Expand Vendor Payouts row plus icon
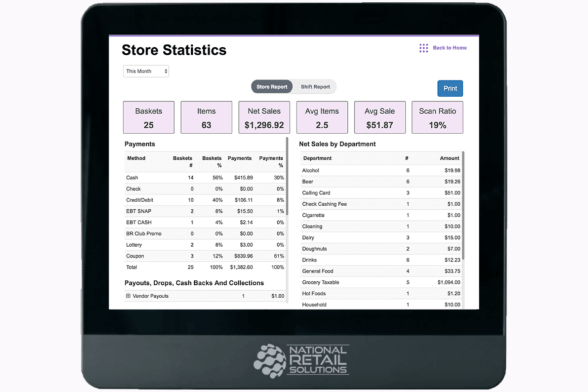 click(128, 296)
